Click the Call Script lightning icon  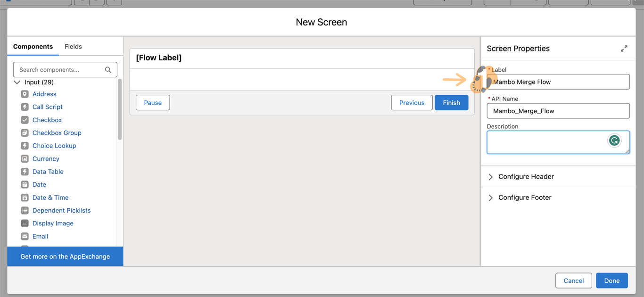pyautogui.click(x=25, y=107)
